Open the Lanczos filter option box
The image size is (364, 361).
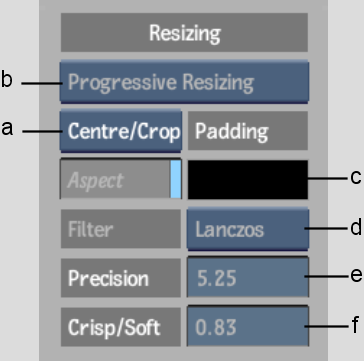(x=248, y=229)
